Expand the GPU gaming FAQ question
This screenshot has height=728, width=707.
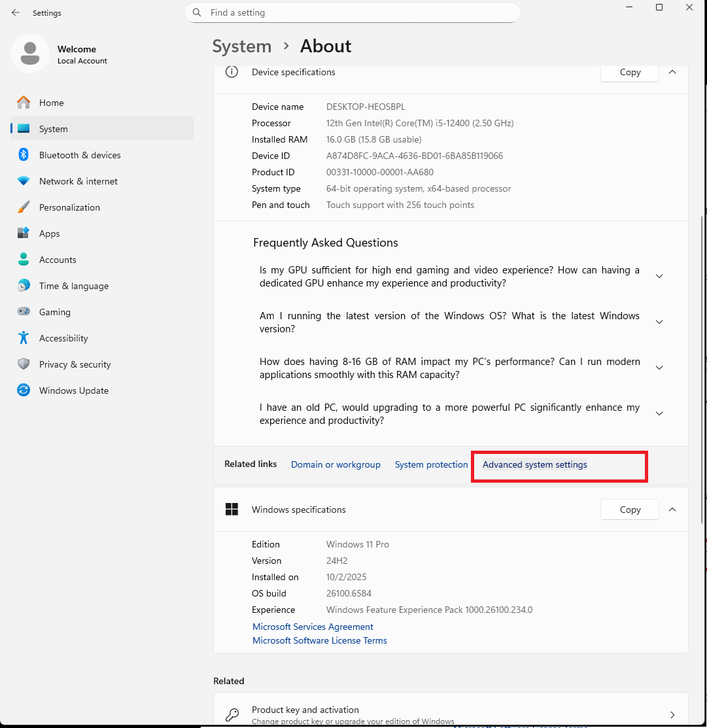659,276
